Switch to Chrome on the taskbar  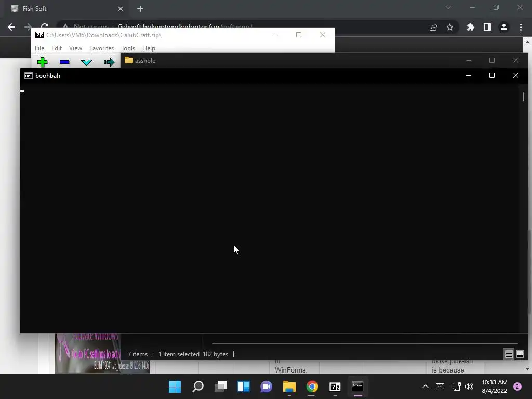312,387
